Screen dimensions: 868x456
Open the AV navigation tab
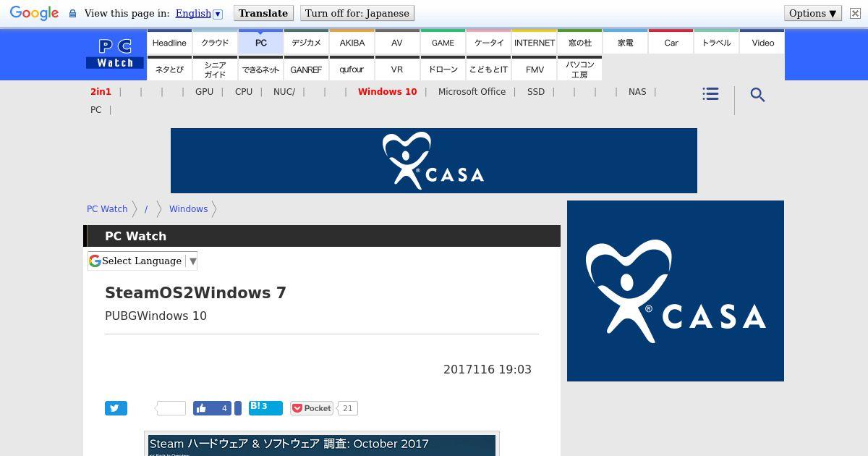point(397,43)
